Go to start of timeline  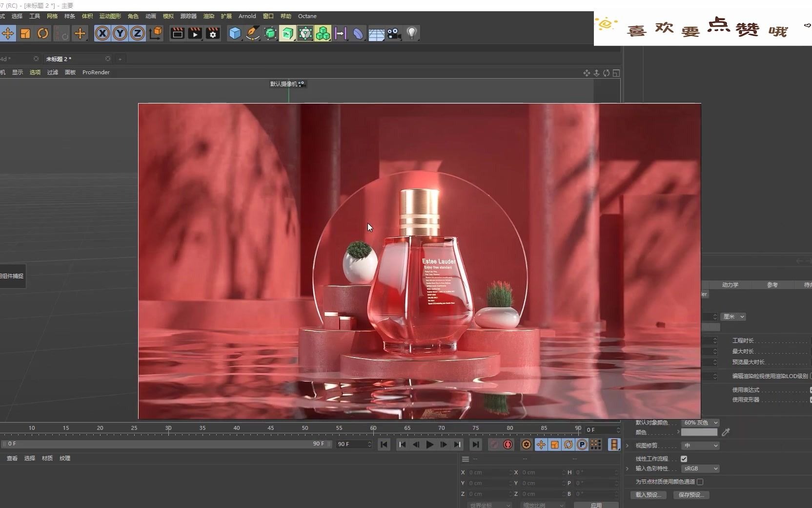[384, 444]
